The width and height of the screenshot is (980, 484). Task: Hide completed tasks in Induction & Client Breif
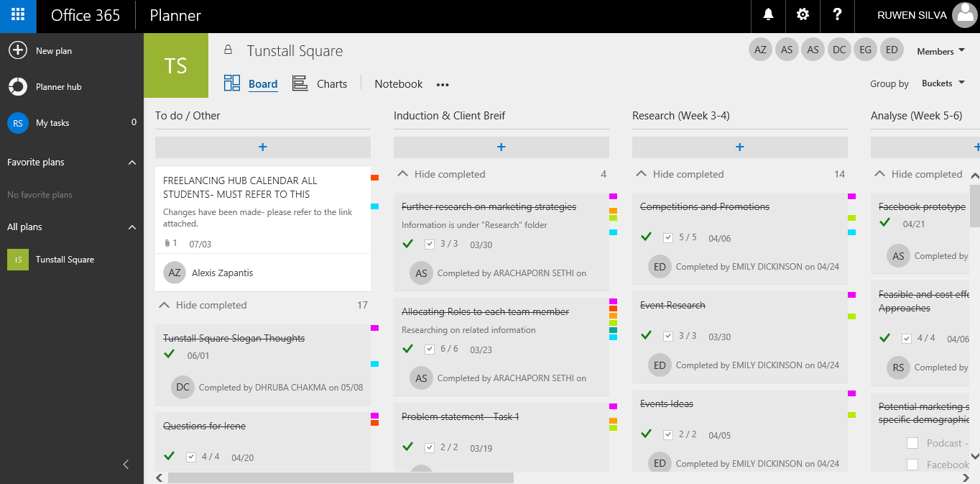click(442, 174)
